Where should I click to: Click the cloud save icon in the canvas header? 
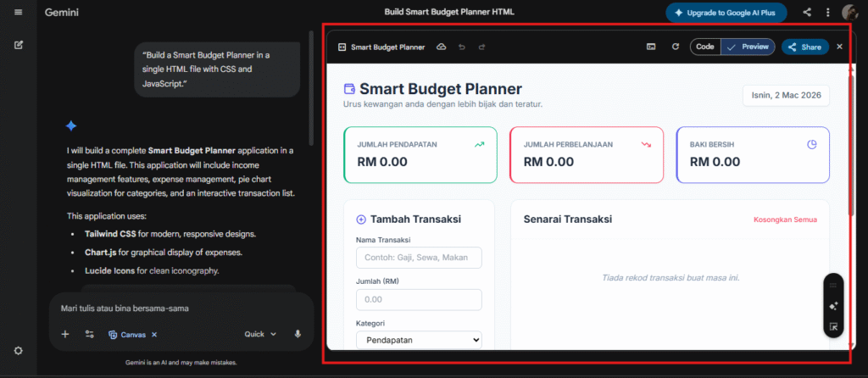point(442,47)
